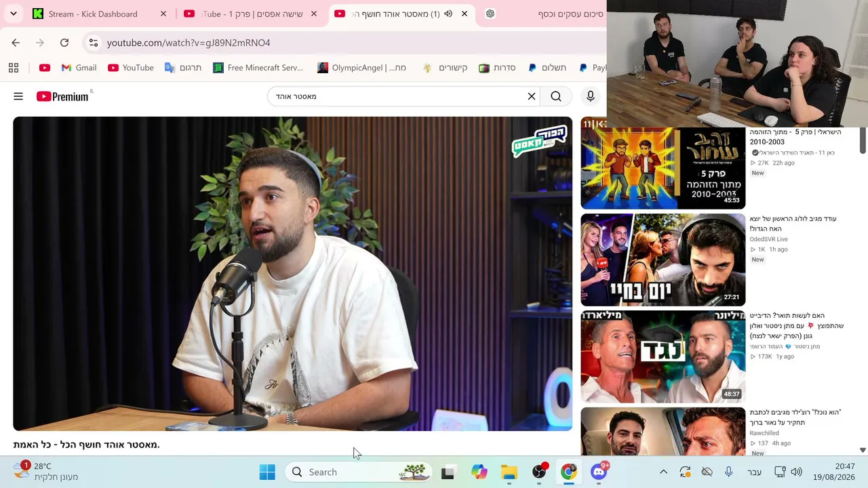Open the tab search dropdown arrow

coord(14,14)
